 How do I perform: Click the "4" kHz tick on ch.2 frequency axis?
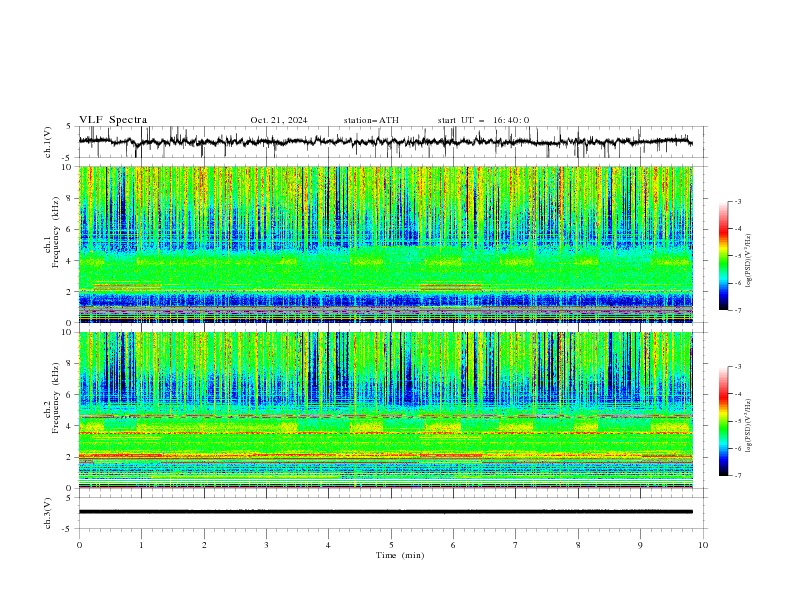point(70,426)
